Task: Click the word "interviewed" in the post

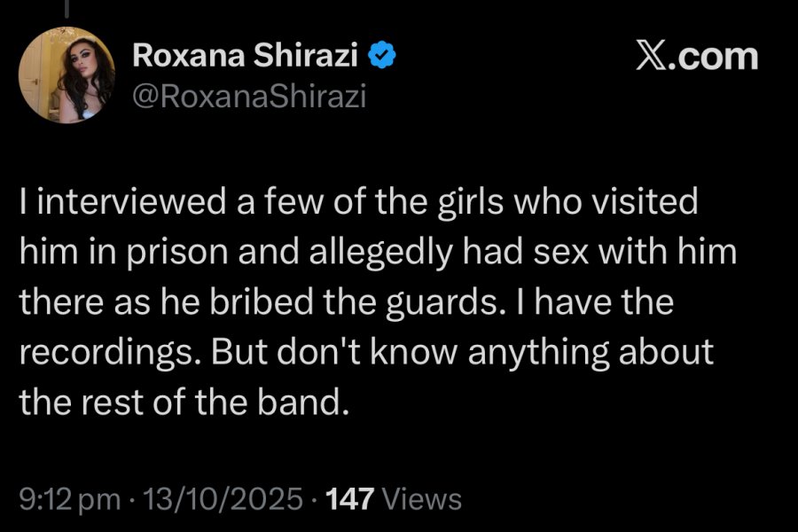Action: [131, 201]
